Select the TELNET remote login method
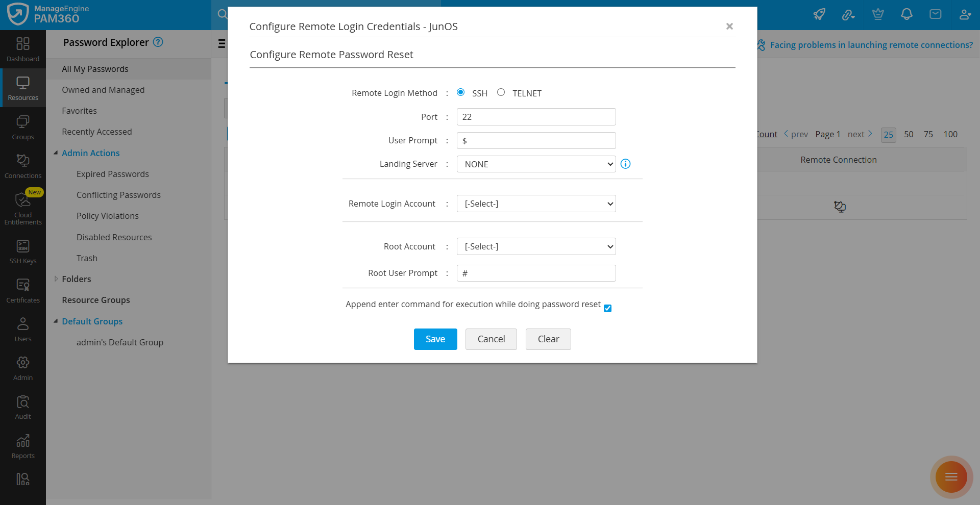 [501, 92]
